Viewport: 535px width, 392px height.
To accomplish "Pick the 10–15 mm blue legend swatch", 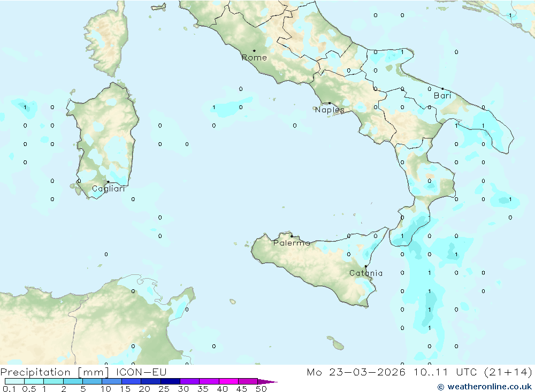I will coord(112,381).
